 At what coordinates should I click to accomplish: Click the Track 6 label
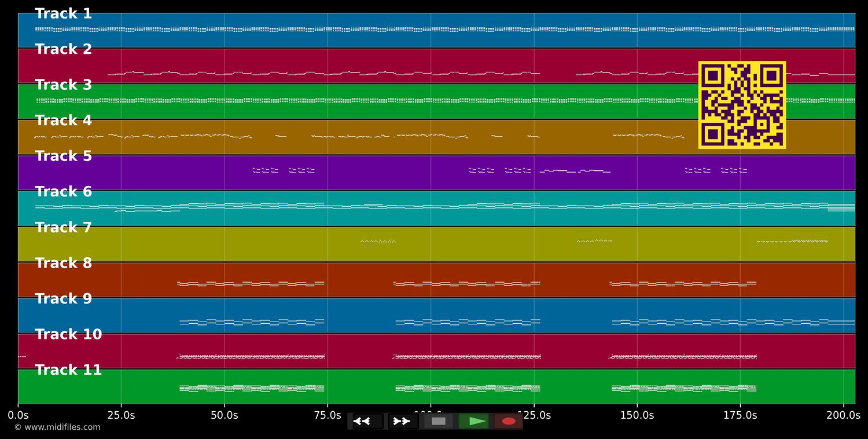click(63, 192)
